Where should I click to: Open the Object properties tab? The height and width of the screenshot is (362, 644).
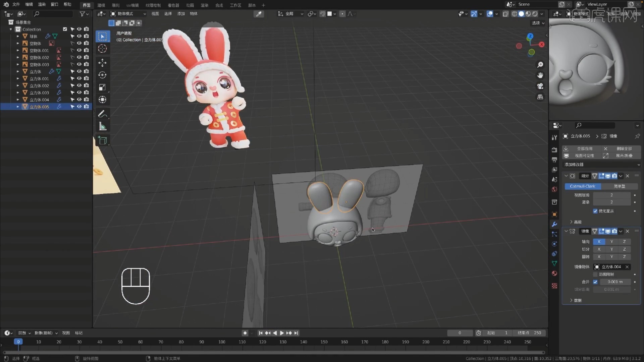[x=554, y=214]
